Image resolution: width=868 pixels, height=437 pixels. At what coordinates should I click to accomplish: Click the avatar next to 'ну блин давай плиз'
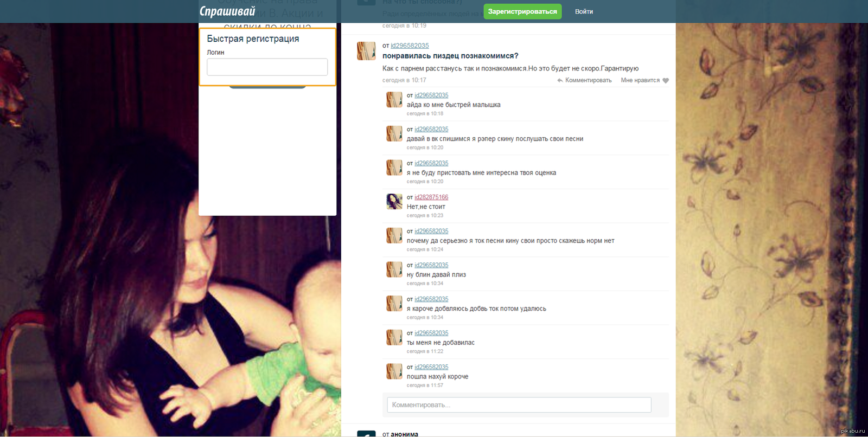[x=394, y=269]
